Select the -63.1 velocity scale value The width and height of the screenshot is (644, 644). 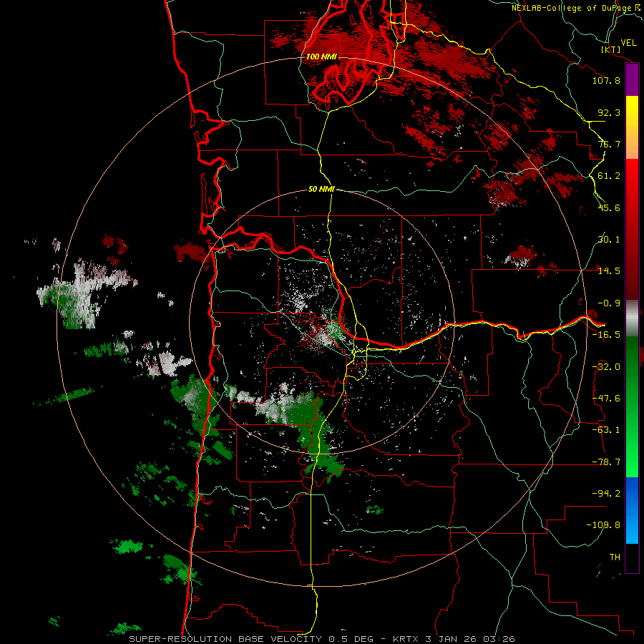pyautogui.click(x=606, y=430)
